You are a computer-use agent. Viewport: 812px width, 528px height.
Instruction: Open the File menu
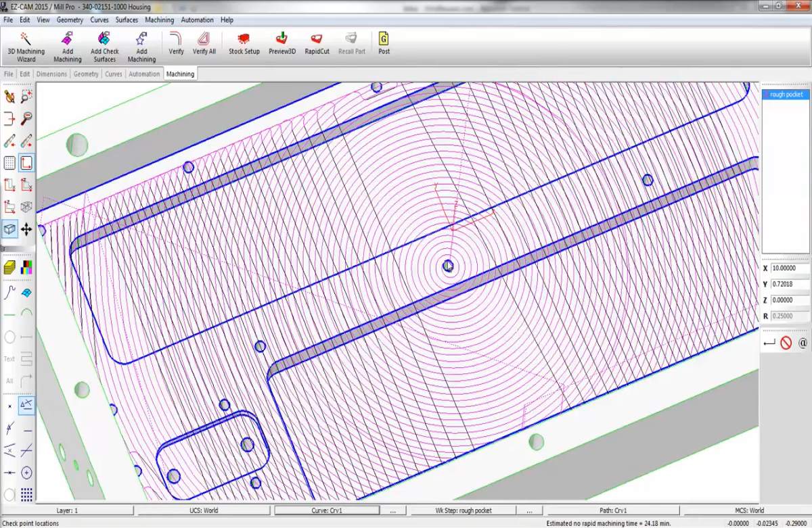(x=8, y=20)
